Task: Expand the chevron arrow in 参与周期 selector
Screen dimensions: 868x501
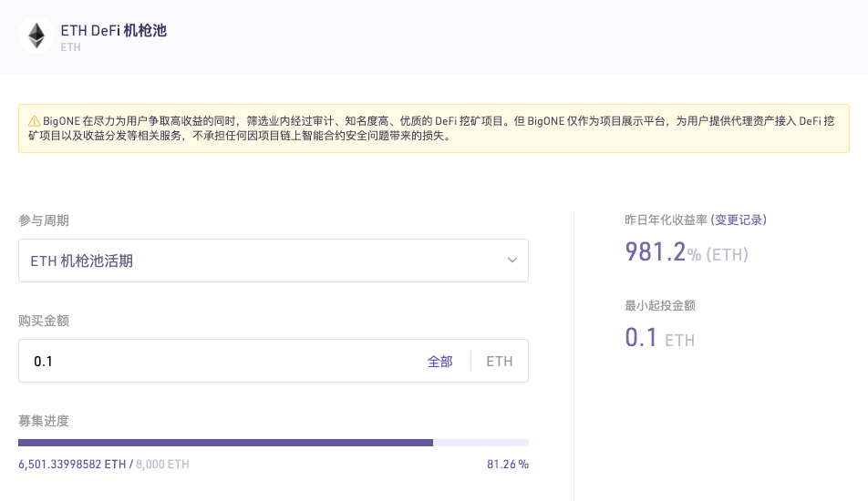Action: (512, 261)
